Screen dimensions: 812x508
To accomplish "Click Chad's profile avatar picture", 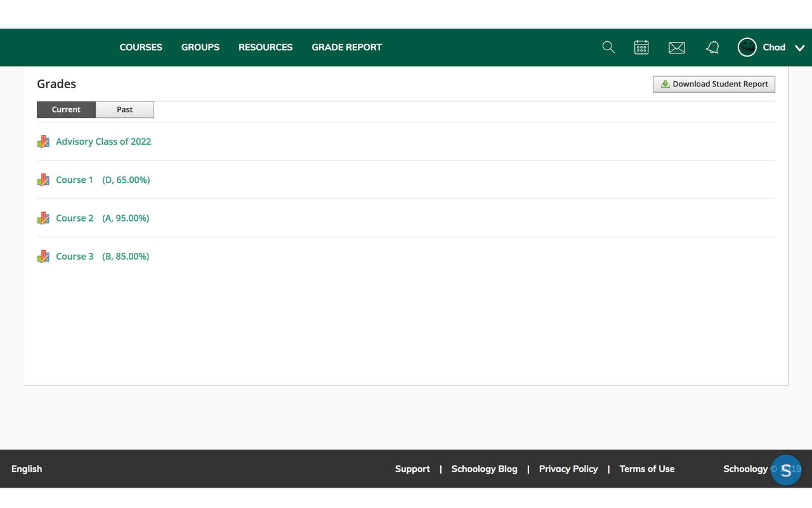I will tap(747, 47).
